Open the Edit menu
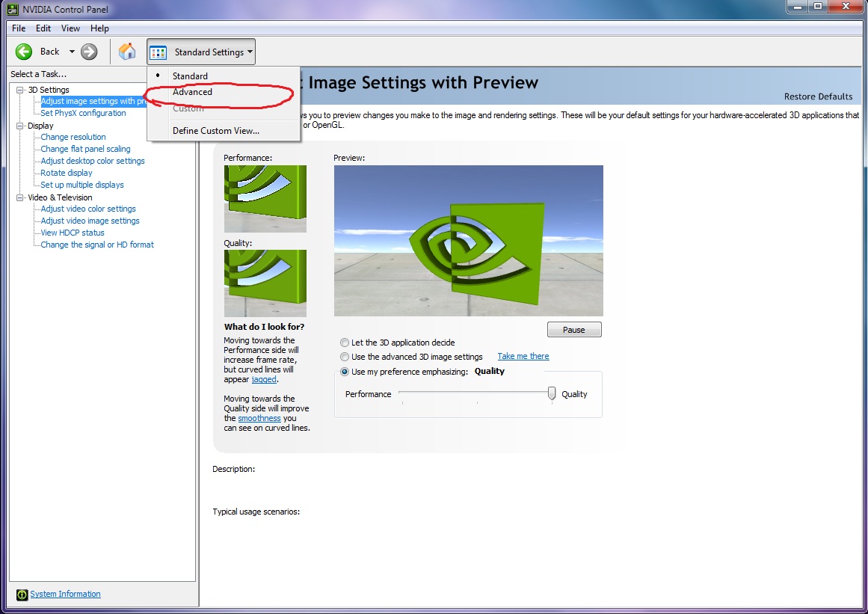 coord(43,28)
